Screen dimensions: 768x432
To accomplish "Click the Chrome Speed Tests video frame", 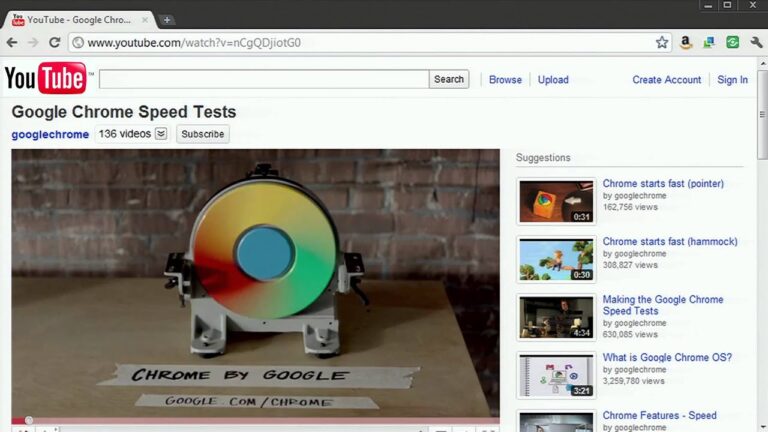I will coord(256,283).
